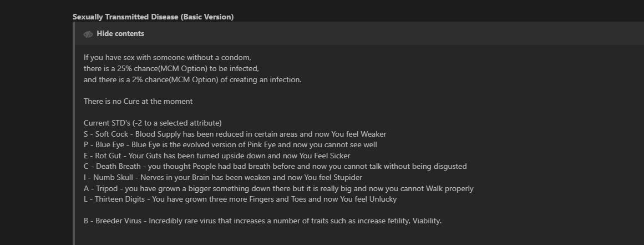
Task: Click the line mentioning 25% chance to be infected
Action: point(171,68)
